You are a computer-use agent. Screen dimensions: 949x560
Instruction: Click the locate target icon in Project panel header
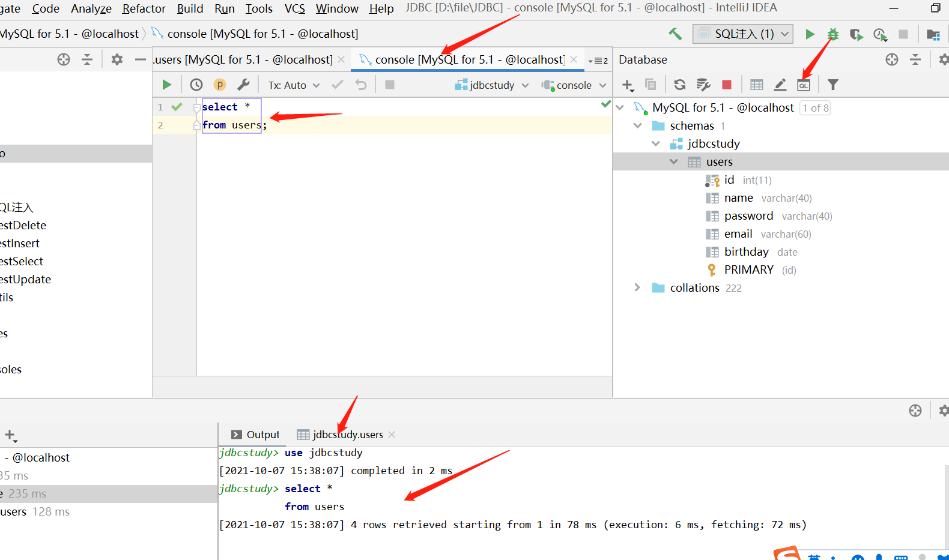[64, 59]
